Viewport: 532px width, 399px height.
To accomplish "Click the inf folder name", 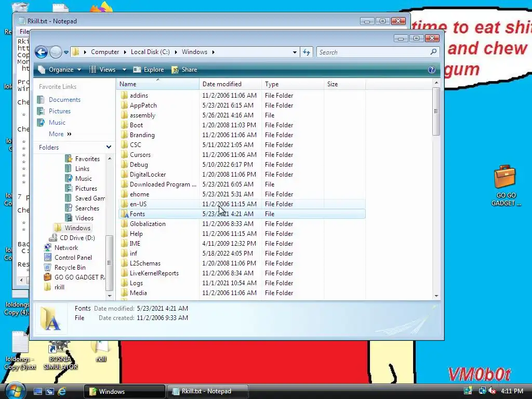I will click(x=134, y=254).
